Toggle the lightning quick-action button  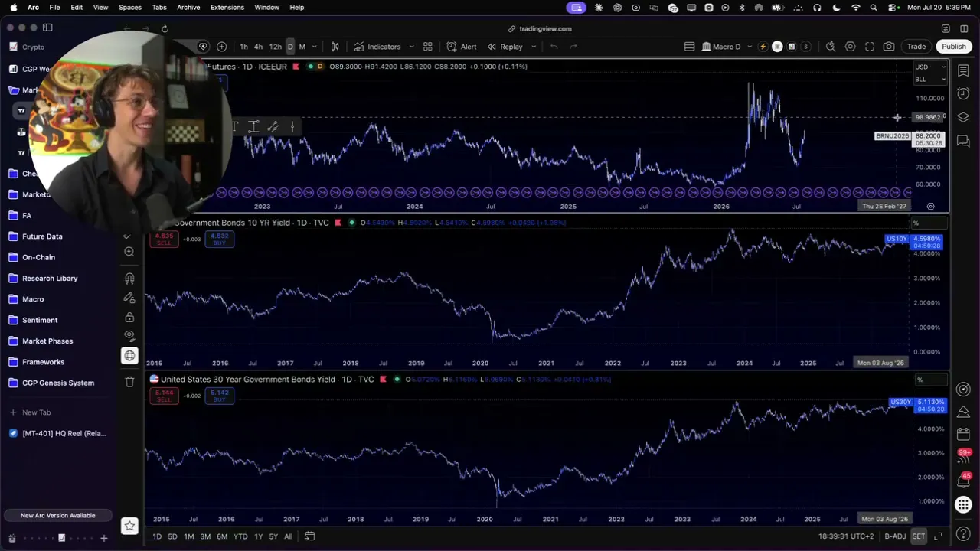(x=763, y=47)
